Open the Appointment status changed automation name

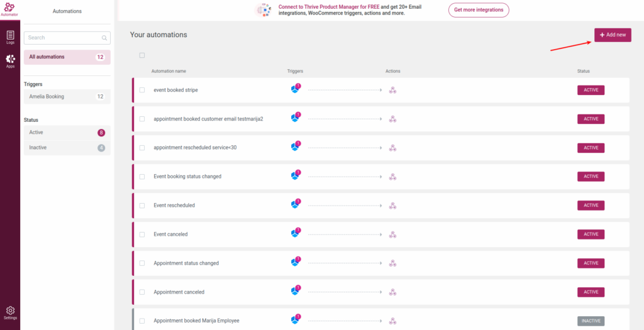[x=186, y=263]
